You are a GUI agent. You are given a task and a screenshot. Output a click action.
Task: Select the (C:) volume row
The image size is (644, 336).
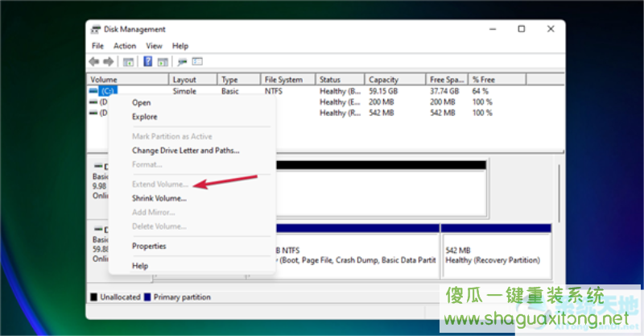pos(108,91)
